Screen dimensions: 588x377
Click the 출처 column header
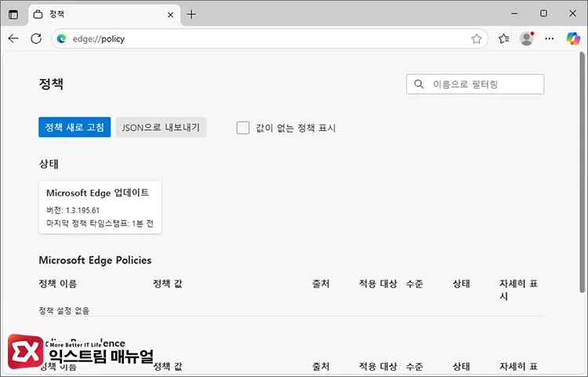(x=321, y=284)
